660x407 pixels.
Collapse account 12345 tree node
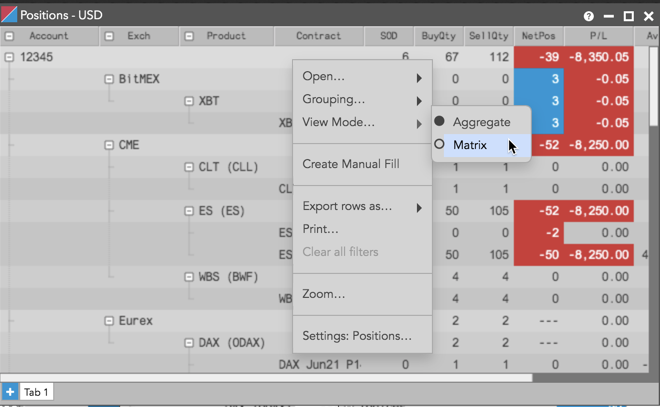tap(9, 57)
